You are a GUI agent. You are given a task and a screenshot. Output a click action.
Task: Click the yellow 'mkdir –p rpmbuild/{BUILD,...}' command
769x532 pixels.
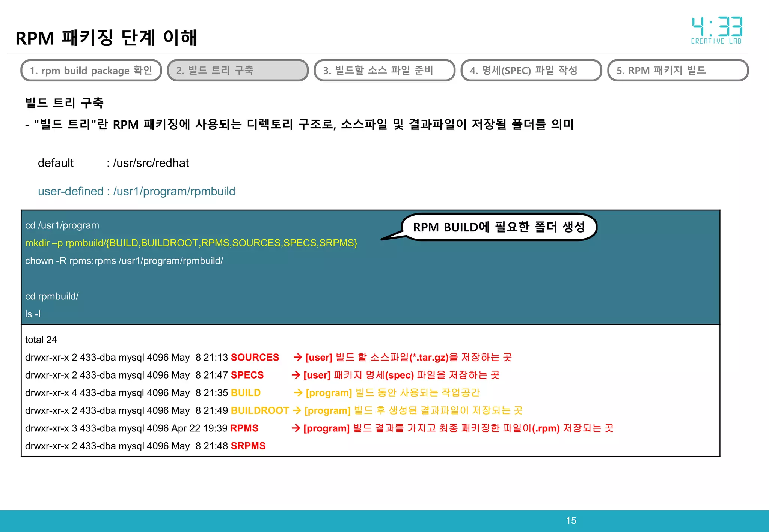pyautogui.click(x=191, y=243)
